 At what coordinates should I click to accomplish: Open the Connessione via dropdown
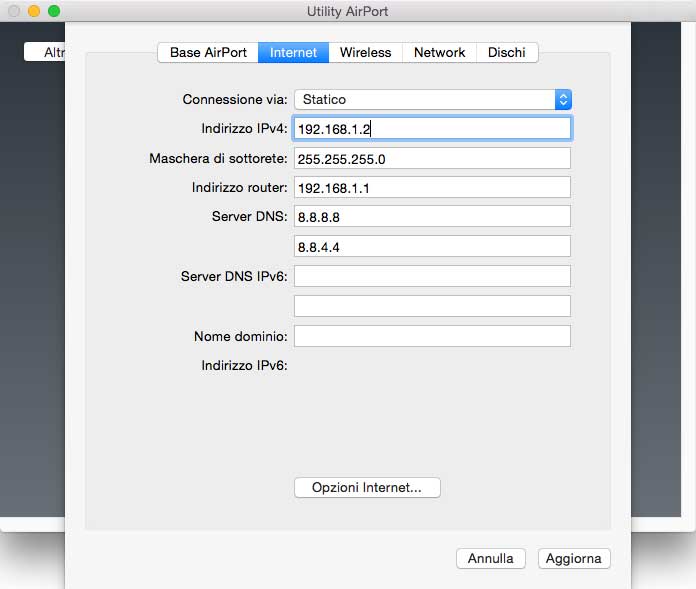433,99
